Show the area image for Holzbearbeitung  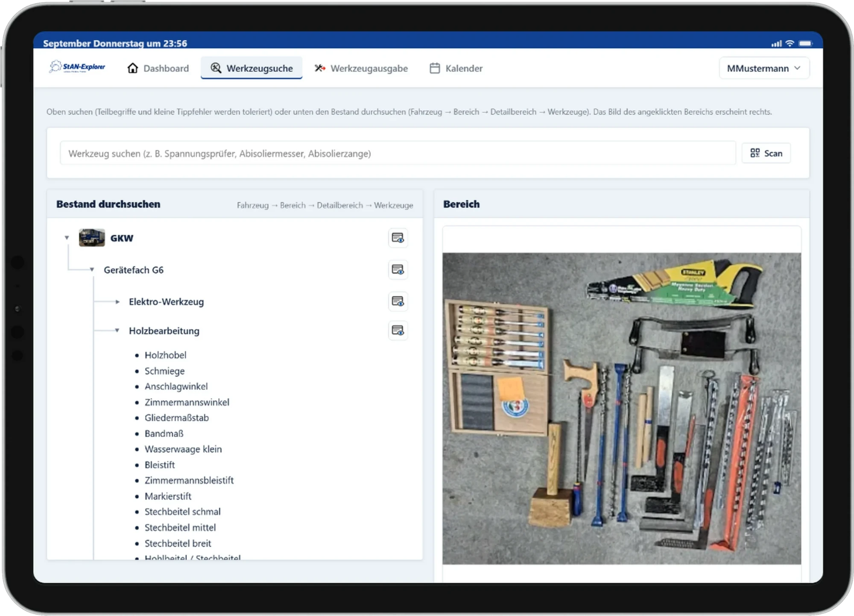(398, 330)
